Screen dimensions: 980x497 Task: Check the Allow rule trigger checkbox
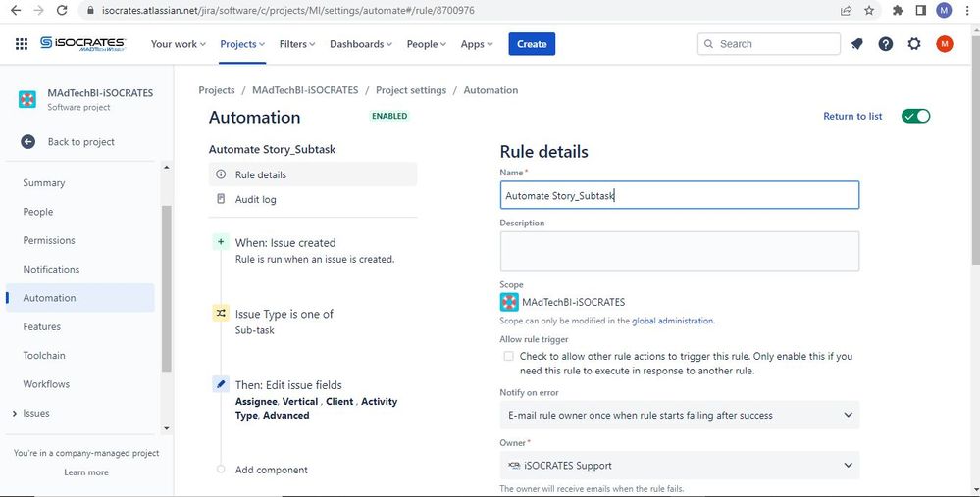(509, 356)
